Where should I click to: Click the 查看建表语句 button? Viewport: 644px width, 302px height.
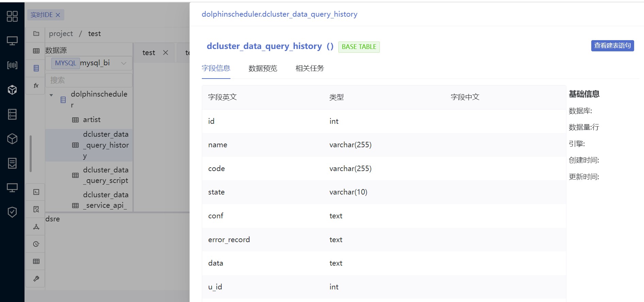tap(612, 46)
